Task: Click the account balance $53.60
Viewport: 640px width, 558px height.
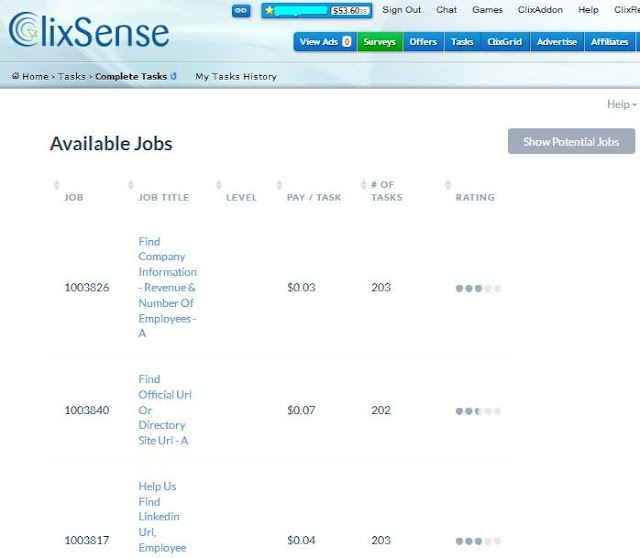Action: (x=350, y=11)
